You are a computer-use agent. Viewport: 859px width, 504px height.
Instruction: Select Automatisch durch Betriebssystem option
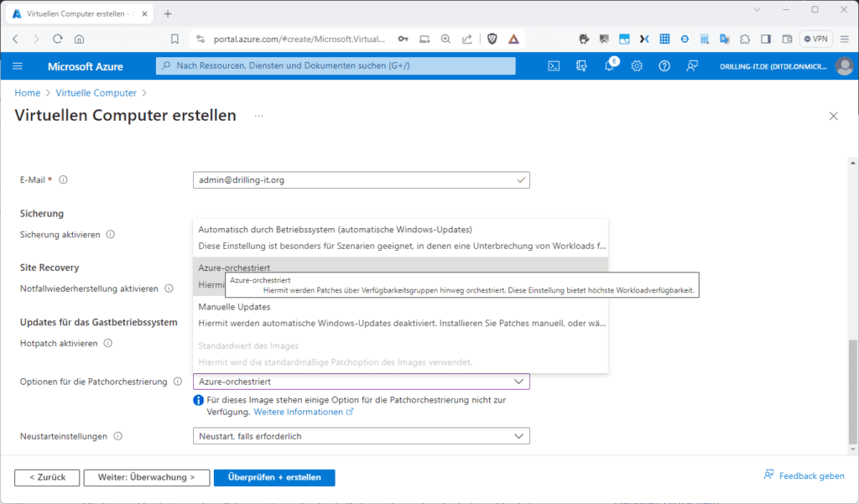click(x=400, y=238)
